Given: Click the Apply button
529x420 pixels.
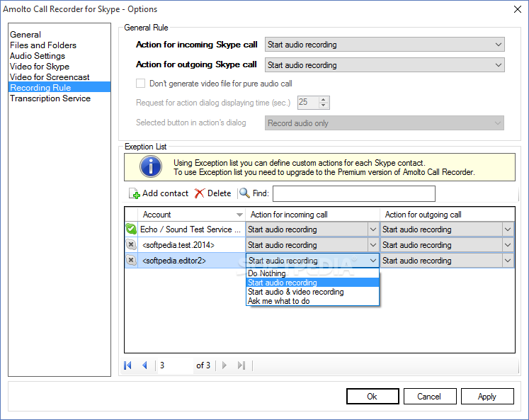Looking at the screenshot, I should click(487, 397).
